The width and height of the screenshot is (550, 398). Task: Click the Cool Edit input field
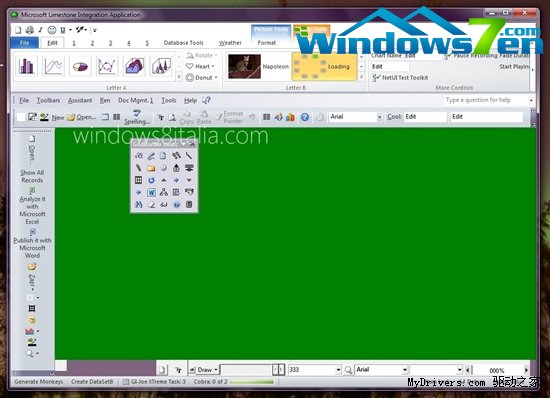coord(426,117)
